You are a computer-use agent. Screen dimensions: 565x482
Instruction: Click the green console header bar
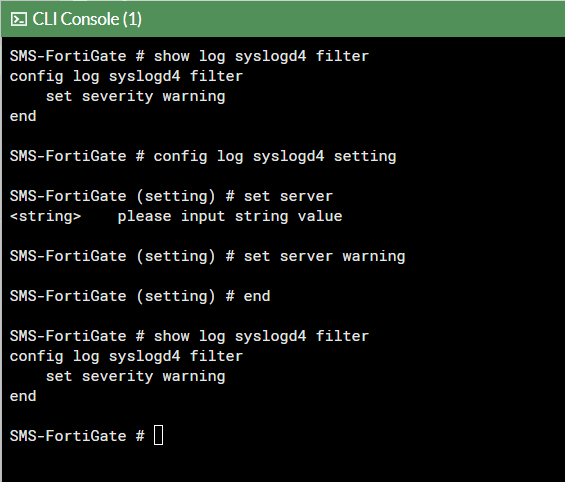click(283, 19)
